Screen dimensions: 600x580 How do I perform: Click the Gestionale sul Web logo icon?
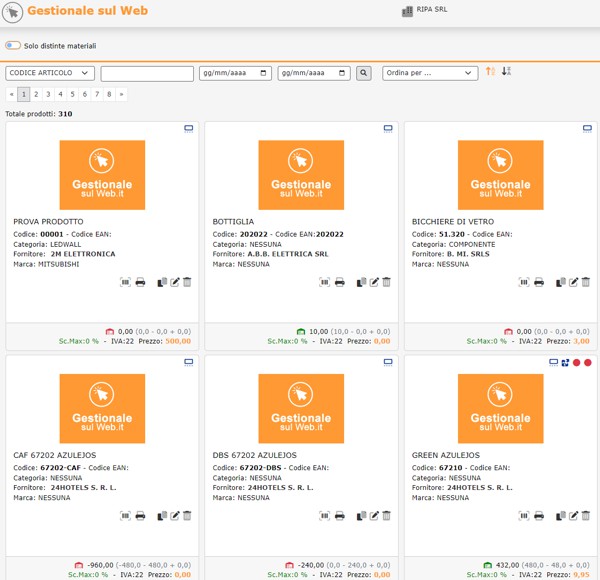13,12
